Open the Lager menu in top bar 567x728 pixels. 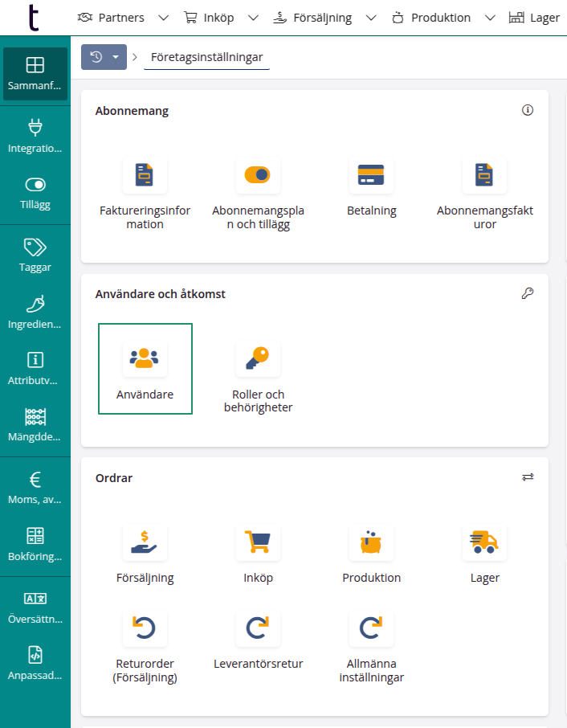(x=536, y=18)
